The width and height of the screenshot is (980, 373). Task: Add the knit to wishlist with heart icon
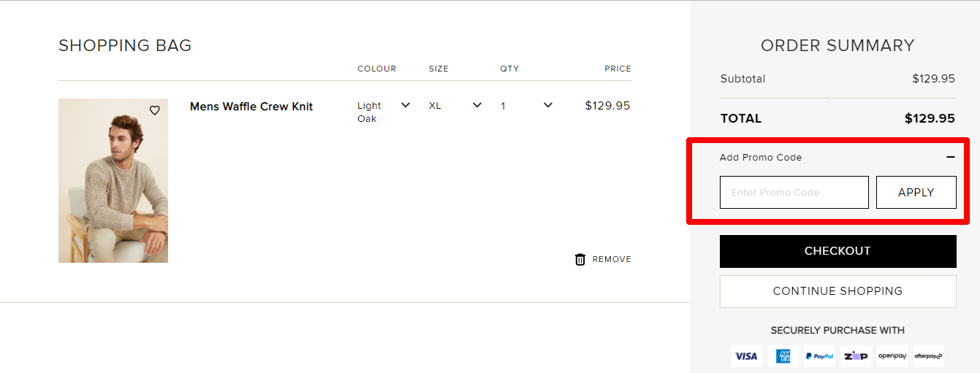(154, 110)
